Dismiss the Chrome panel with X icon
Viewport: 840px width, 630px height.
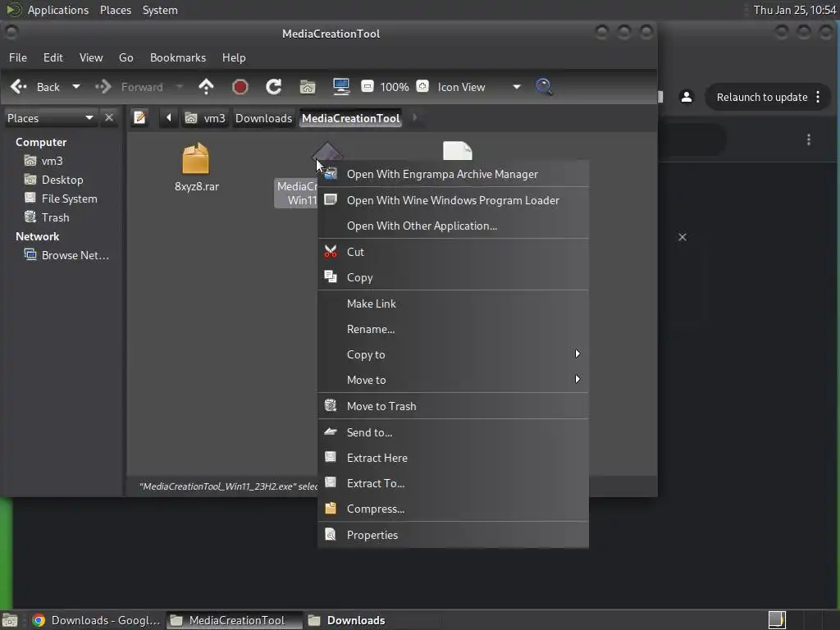(x=682, y=237)
